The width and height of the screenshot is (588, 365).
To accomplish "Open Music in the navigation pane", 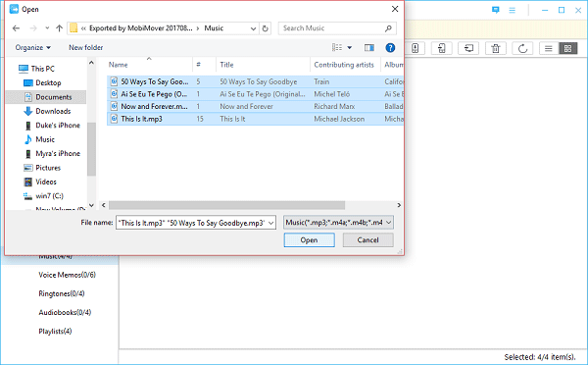I will pyautogui.click(x=45, y=139).
